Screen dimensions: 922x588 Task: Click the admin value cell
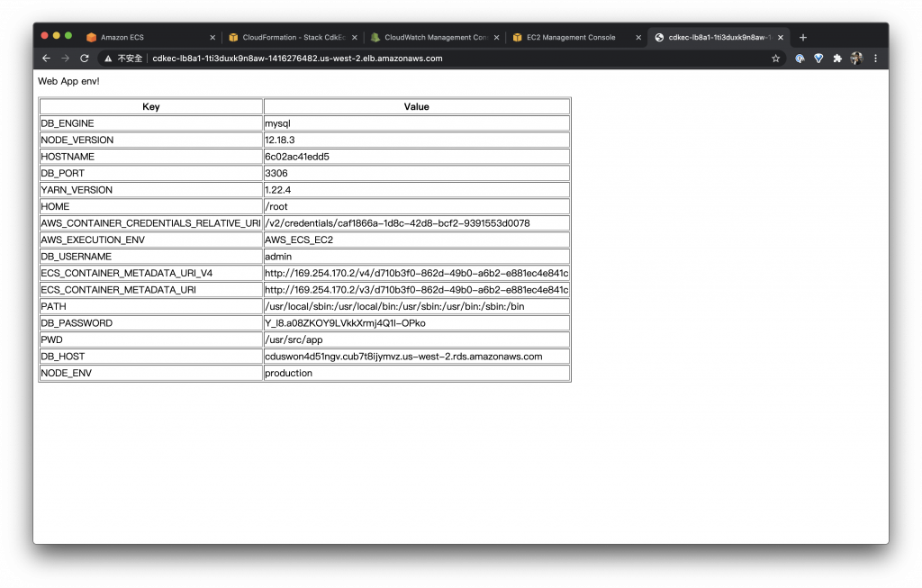point(417,257)
